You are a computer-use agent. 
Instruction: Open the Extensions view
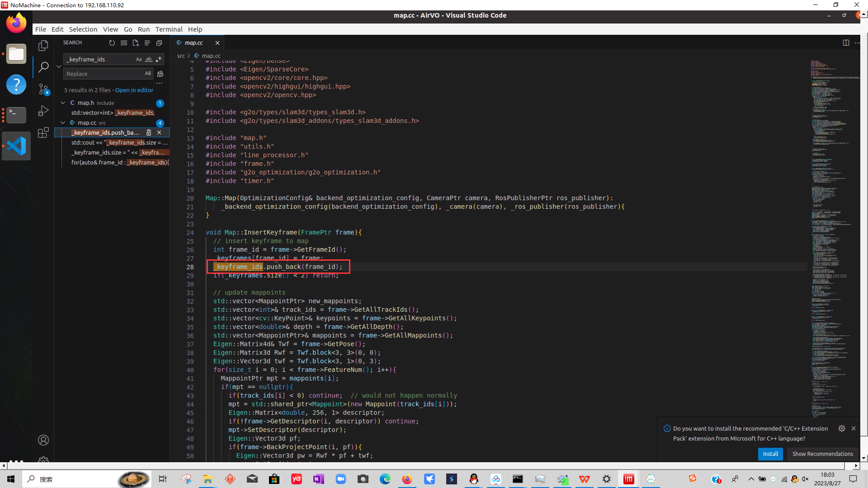[43, 132]
